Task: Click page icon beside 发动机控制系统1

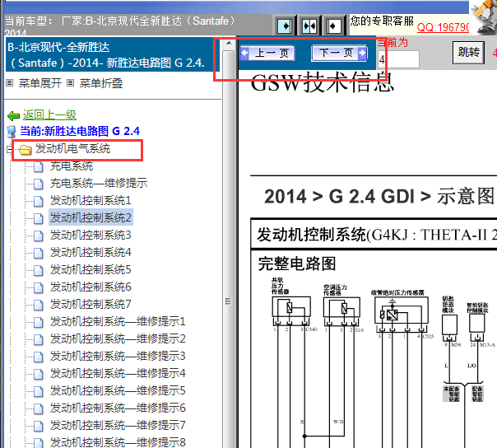Action: pyautogui.click(x=39, y=201)
